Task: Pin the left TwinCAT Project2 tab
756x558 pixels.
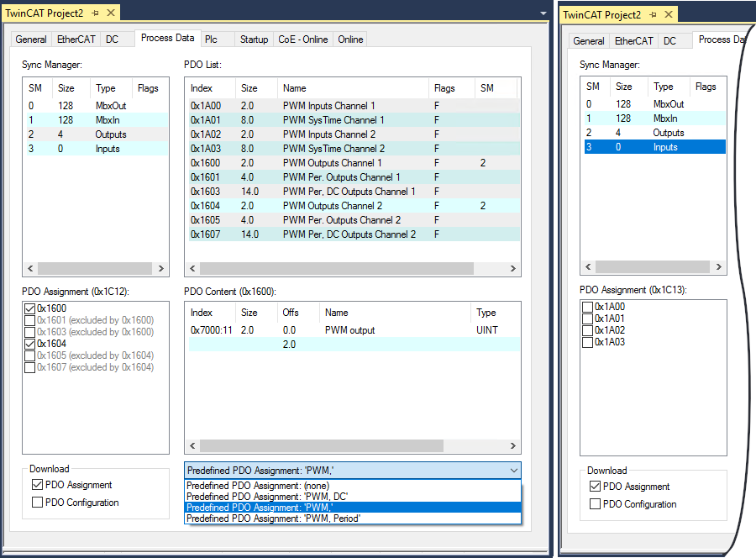Action: coord(95,13)
